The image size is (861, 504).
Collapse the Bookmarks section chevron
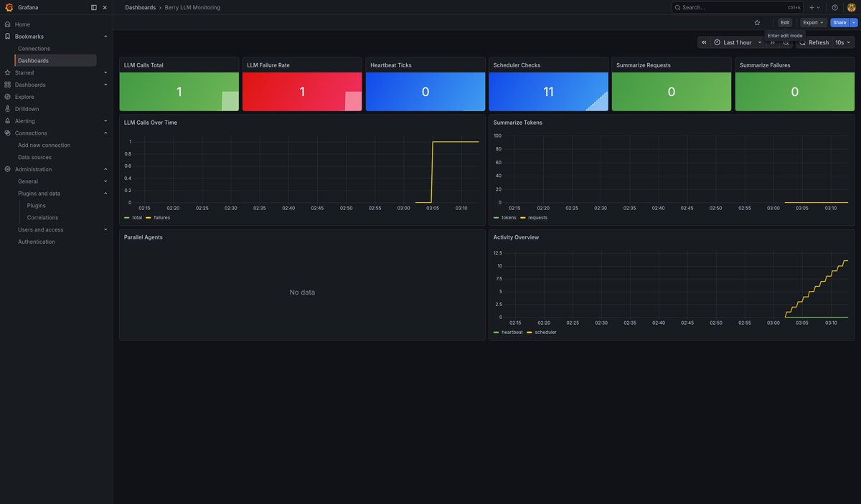tap(105, 37)
